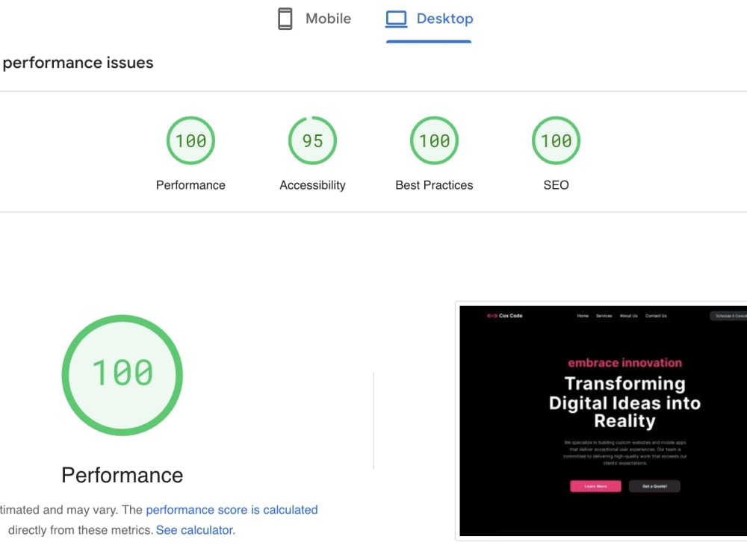Image resolution: width=747 pixels, height=560 pixels.
Task: Click the 'performance issues' heading text
Action: (x=78, y=63)
